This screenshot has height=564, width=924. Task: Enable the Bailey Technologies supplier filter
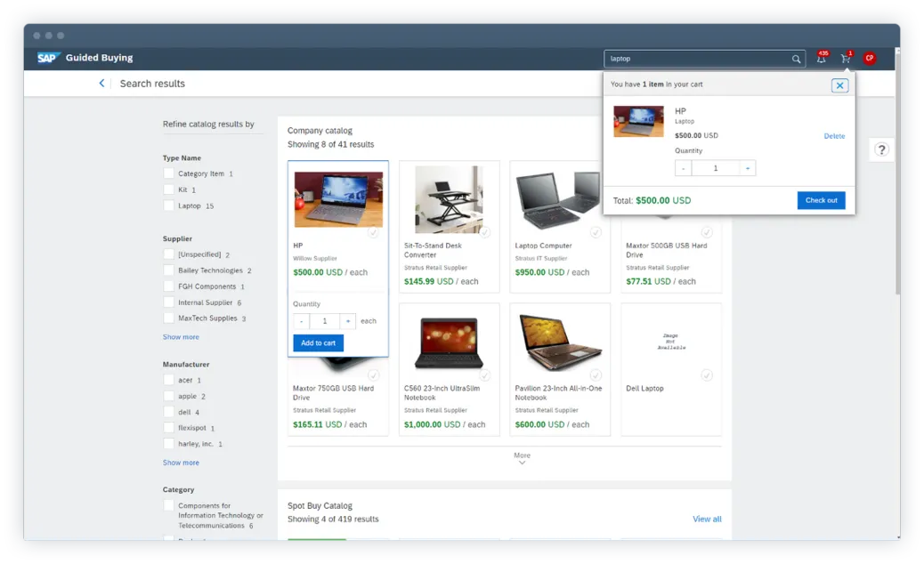point(168,270)
